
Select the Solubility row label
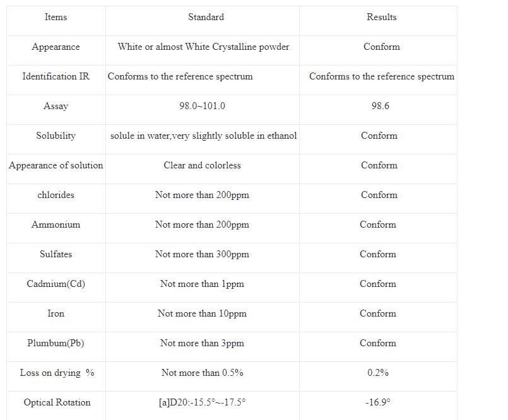[x=56, y=136]
